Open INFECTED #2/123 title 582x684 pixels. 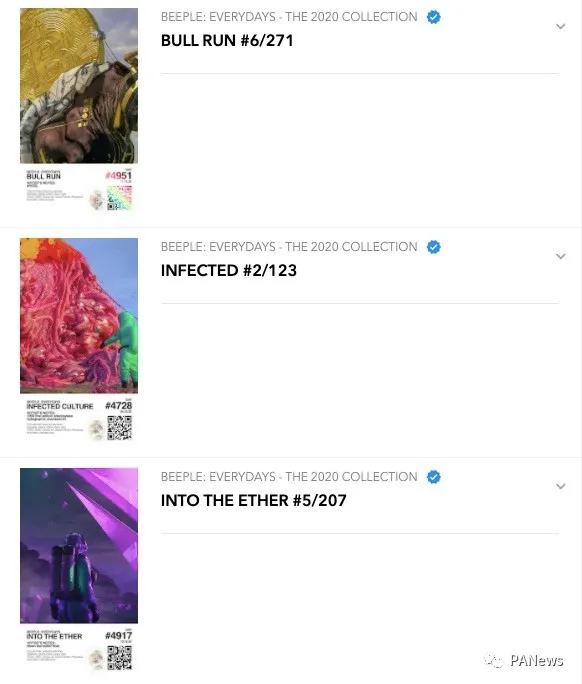tap(229, 270)
